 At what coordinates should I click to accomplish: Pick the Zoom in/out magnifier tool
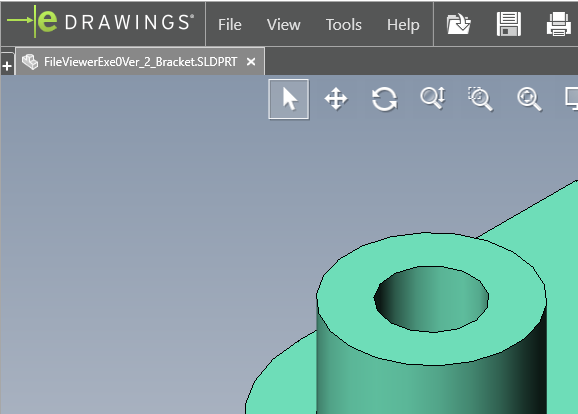pos(433,98)
